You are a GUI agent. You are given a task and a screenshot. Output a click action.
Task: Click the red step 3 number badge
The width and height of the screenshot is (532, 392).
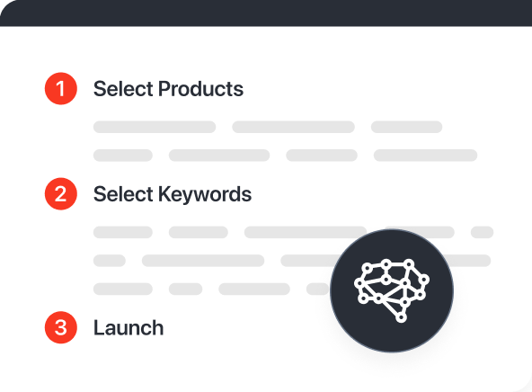61,327
